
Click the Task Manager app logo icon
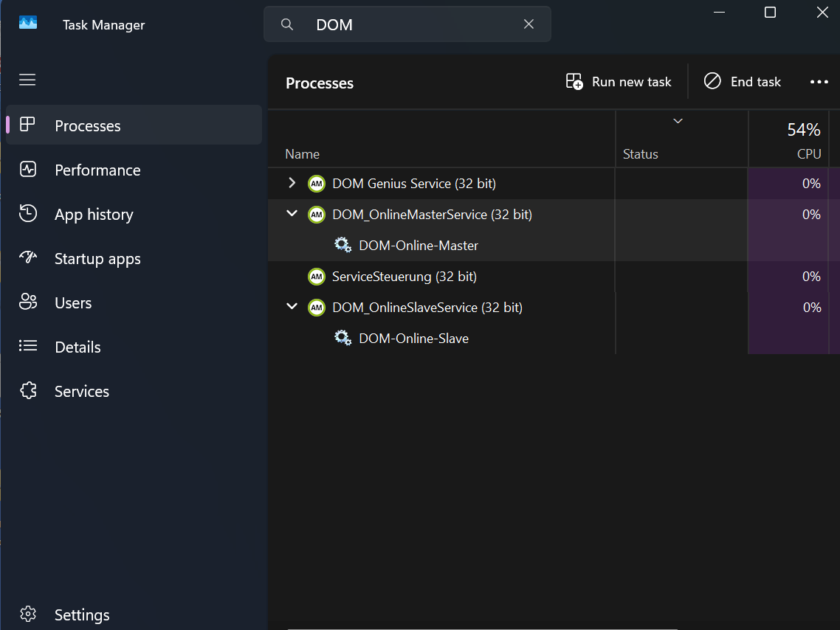(x=28, y=24)
